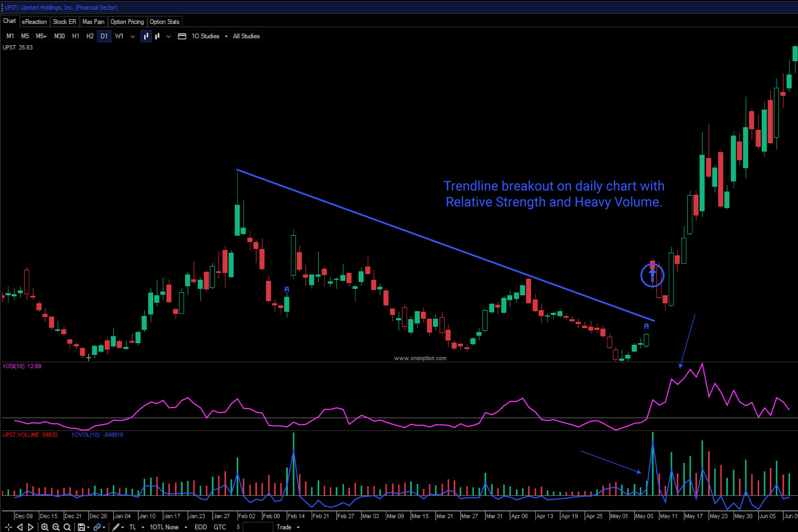This screenshot has width=798, height=532.
Task: Click the All Studies button
Action: (x=246, y=36)
